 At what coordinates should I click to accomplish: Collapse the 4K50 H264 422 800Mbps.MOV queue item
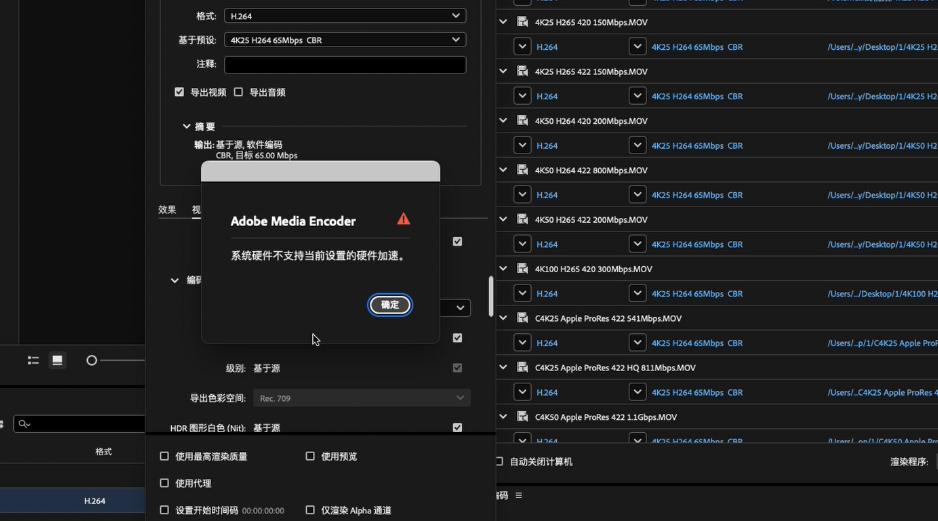504,170
